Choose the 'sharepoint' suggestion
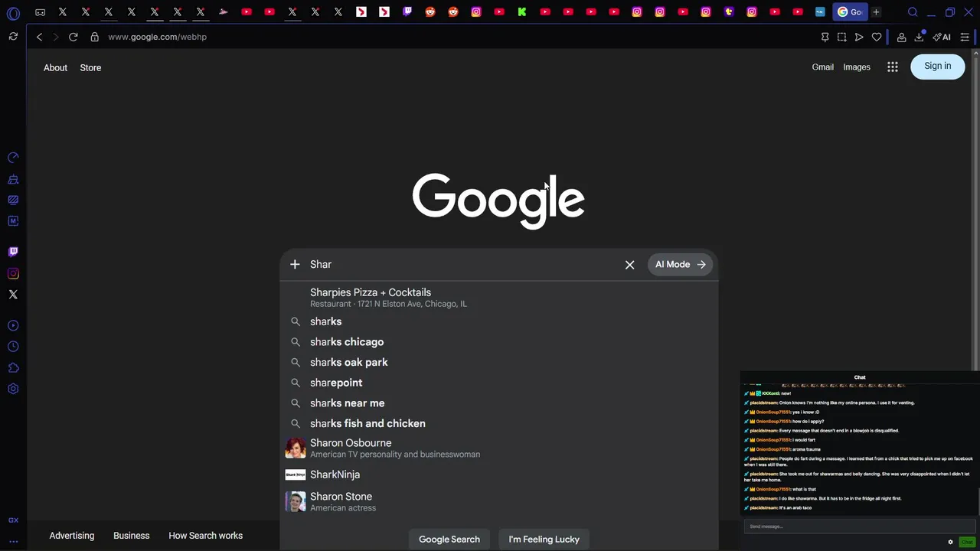 499,383
